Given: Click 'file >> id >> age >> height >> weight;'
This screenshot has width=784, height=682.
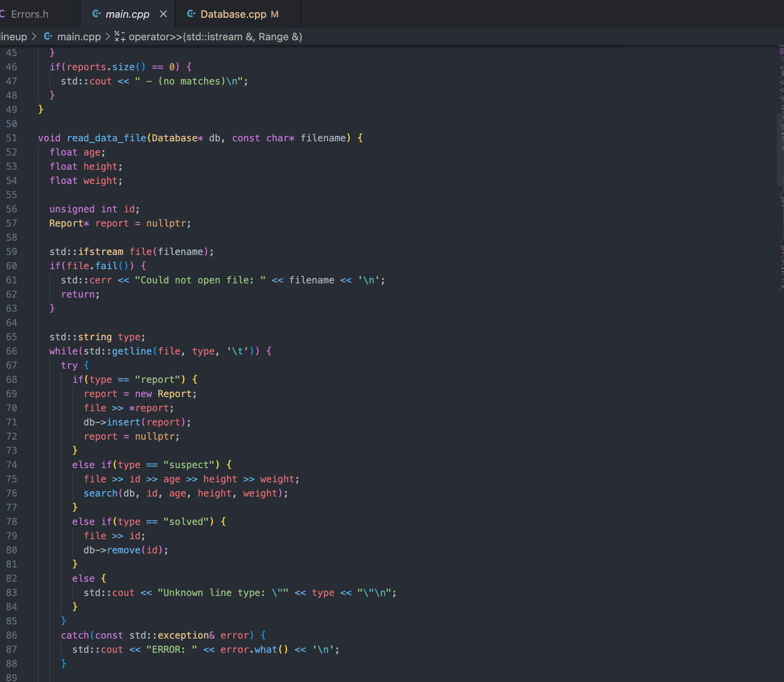Looking at the screenshot, I should coord(191,479).
